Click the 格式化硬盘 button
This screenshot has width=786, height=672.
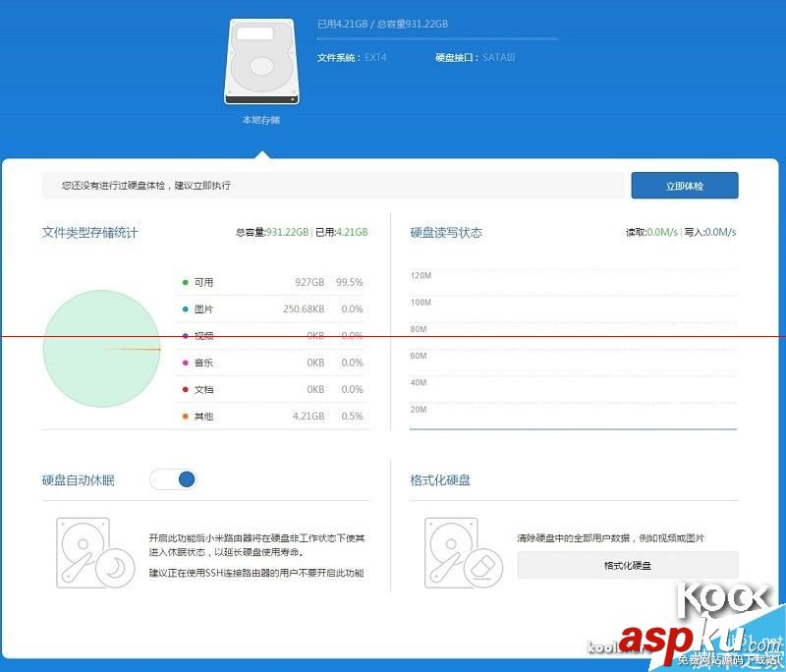[627, 565]
